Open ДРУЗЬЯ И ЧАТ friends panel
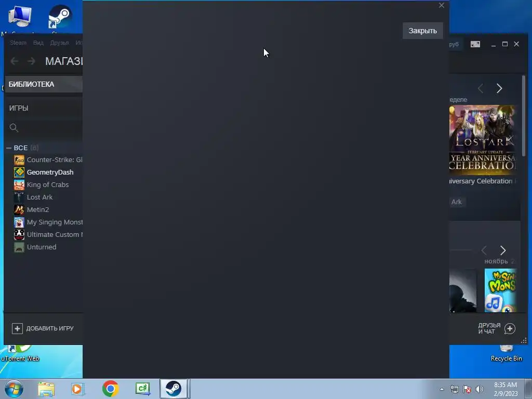Viewport: 532px width, 399px height. [x=489, y=328]
